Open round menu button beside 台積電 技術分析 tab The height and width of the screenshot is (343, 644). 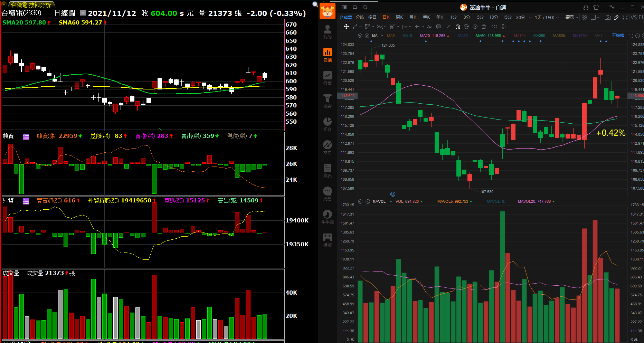(4, 4)
